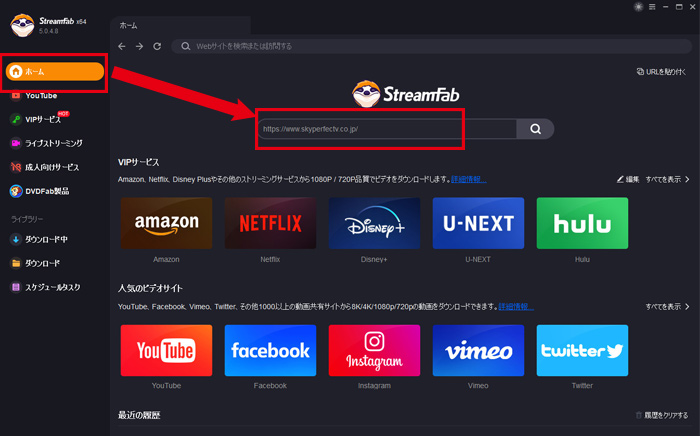Click the Amazon label under tile
Viewport: 700px width, 436px height.
(x=166, y=259)
